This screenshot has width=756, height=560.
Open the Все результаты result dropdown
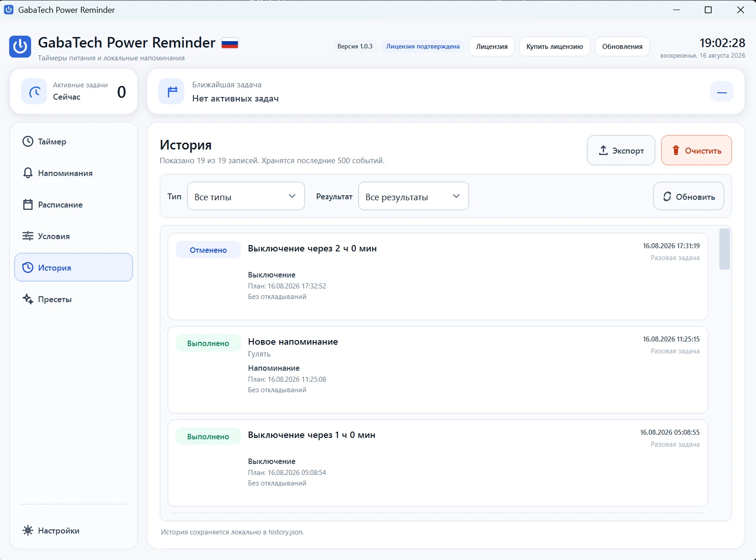click(413, 196)
